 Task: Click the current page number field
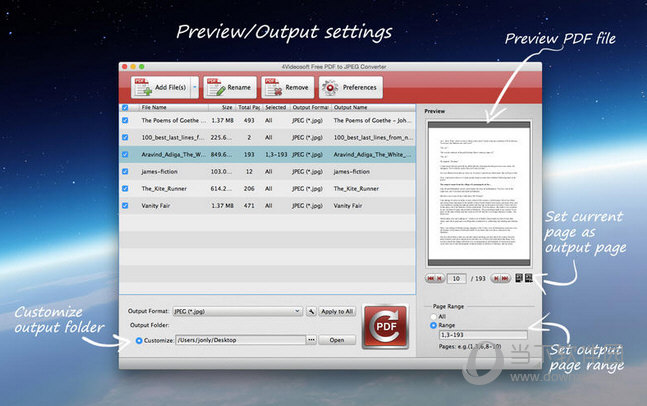click(456, 279)
